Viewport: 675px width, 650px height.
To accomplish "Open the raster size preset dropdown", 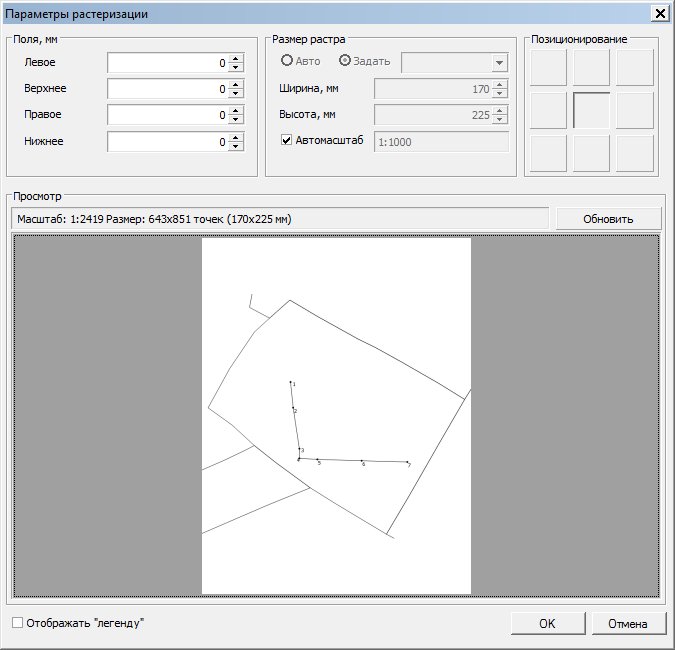I will click(x=499, y=63).
